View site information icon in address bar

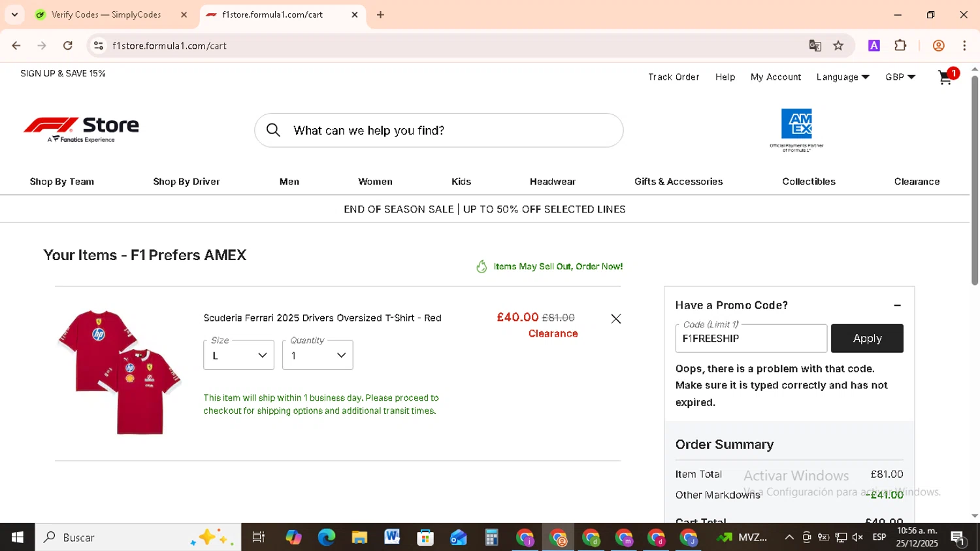tap(99, 46)
